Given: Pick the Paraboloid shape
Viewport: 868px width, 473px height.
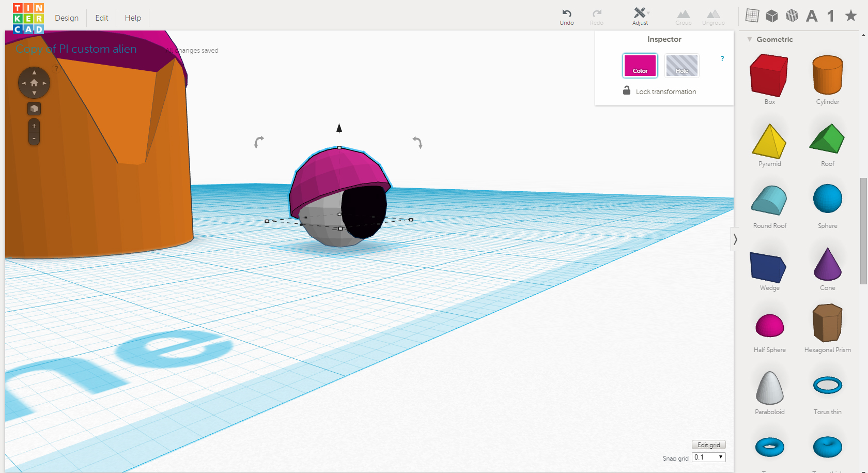Looking at the screenshot, I should click(770, 388).
